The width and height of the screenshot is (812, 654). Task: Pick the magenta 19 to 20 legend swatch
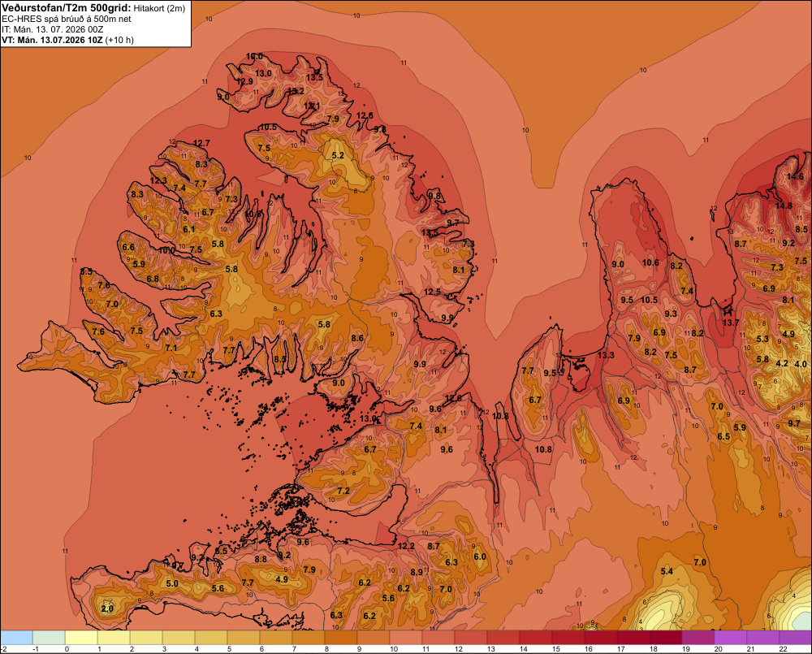[x=698, y=638]
